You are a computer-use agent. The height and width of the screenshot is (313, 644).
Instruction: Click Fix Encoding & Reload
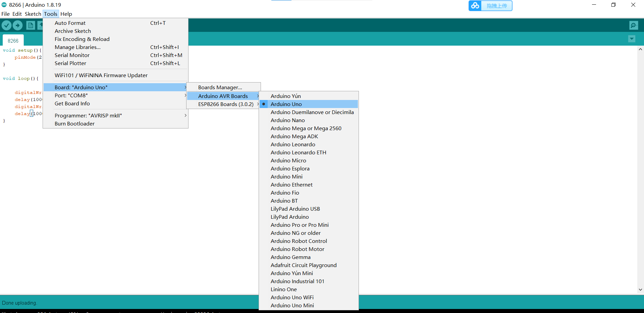(x=115, y=39)
